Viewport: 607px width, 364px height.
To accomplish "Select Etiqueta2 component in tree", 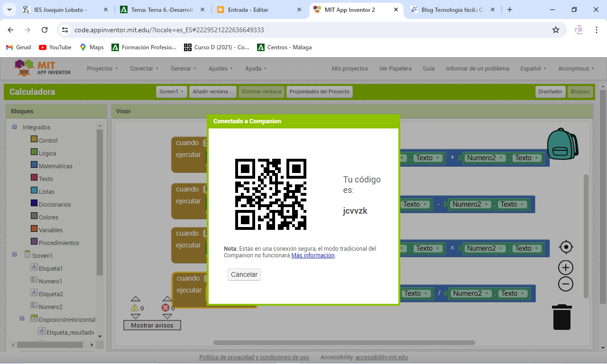I will [x=51, y=294].
